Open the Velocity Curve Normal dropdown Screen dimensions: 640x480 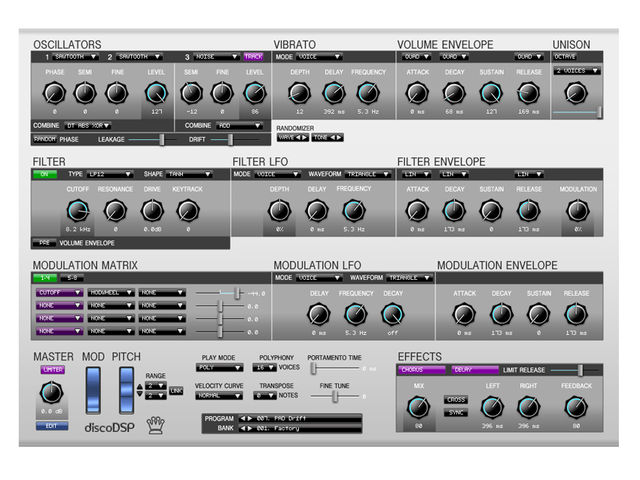[x=219, y=396]
